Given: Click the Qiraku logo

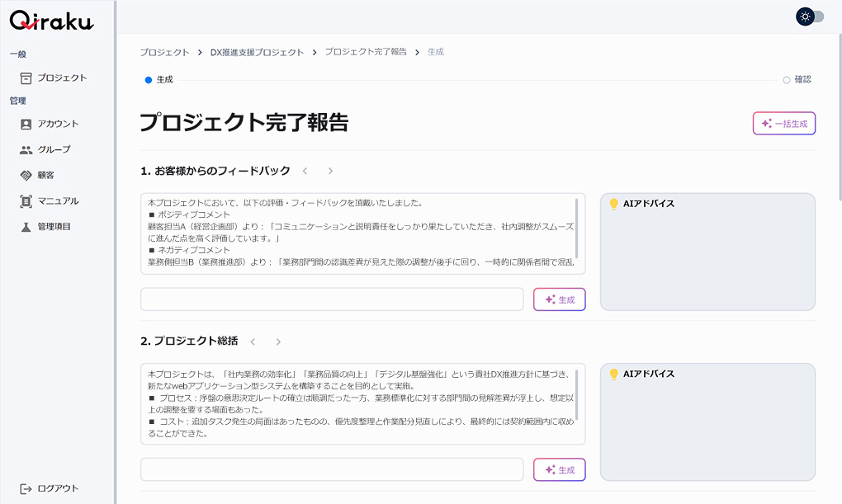Looking at the screenshot, I should click(x=51, y=22).
